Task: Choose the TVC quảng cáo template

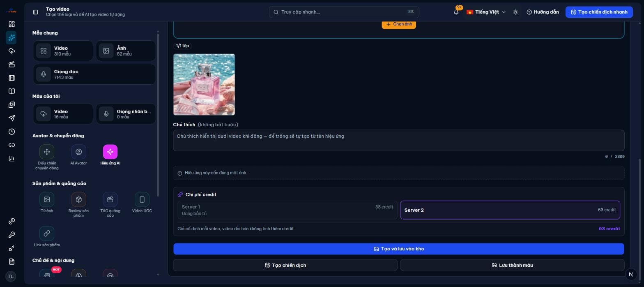Action: point(110,205)
